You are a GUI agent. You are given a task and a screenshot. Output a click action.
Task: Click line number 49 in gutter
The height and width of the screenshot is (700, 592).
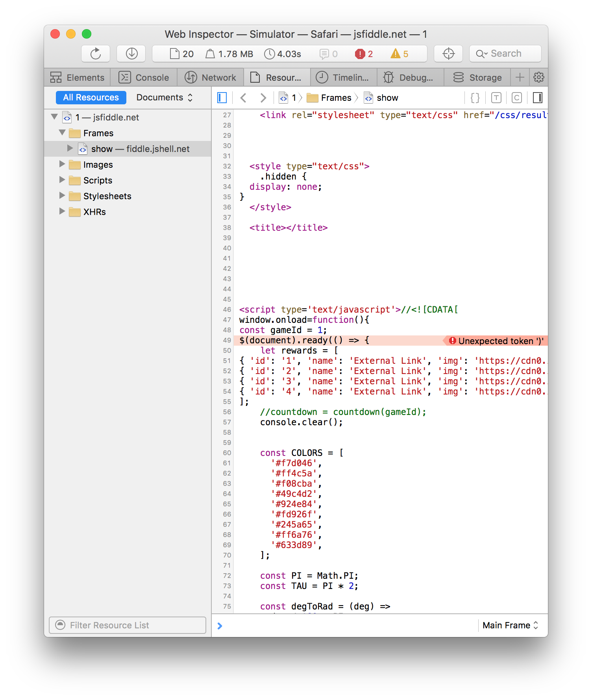coord(227,340)
